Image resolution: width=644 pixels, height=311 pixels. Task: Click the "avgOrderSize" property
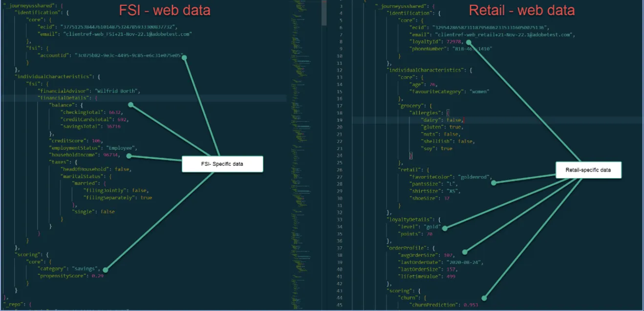pos(427,255)
